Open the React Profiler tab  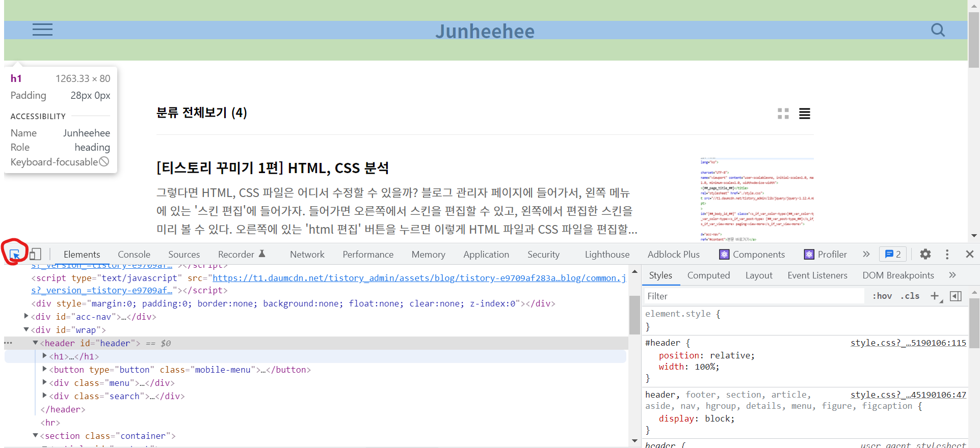tap(826, 254)
